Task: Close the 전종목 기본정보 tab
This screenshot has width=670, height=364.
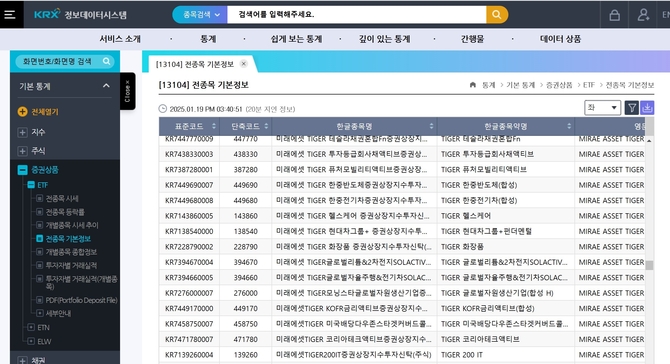Action: click(244, 64)
